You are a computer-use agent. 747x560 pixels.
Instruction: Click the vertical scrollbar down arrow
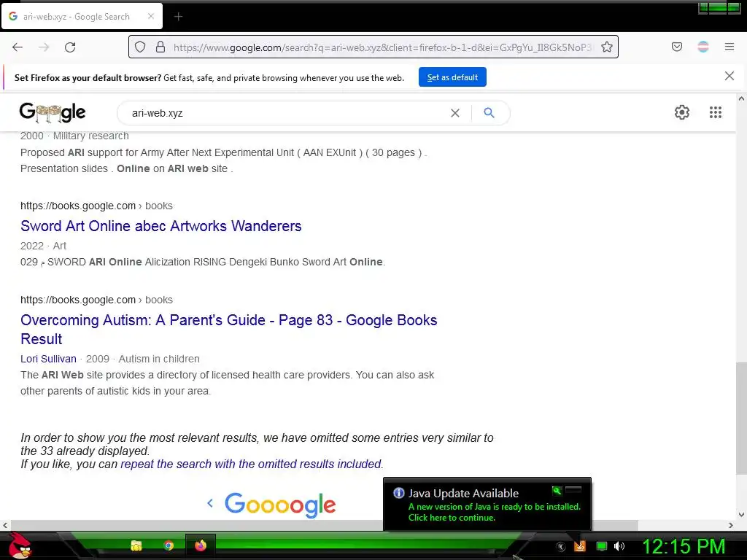tap(741, 514)
